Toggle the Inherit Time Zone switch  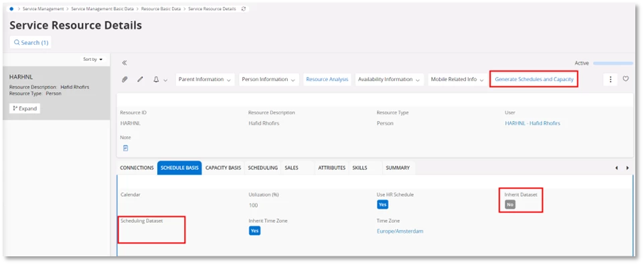(254, 230)
